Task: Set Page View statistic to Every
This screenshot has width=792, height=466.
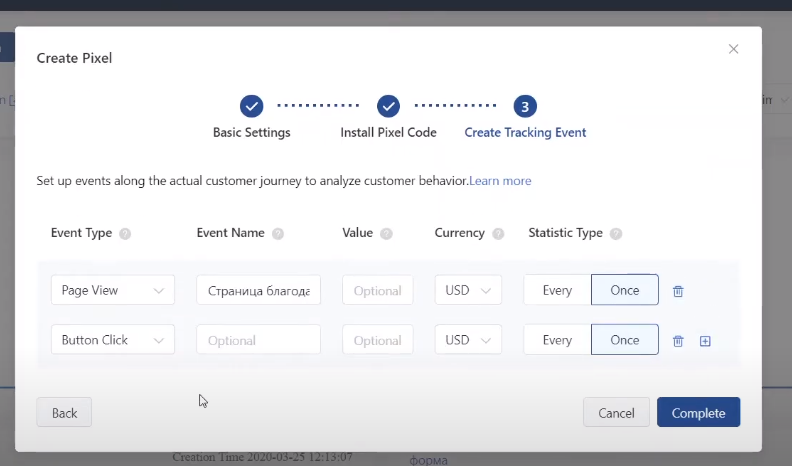Action: pyautogui.click(x=557, y=290)
